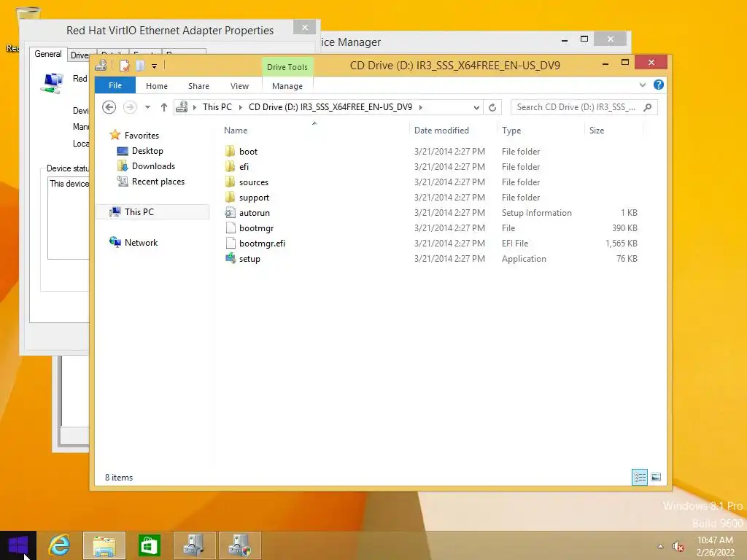Select the autorun setup information file icon

(x=230, y=212)
